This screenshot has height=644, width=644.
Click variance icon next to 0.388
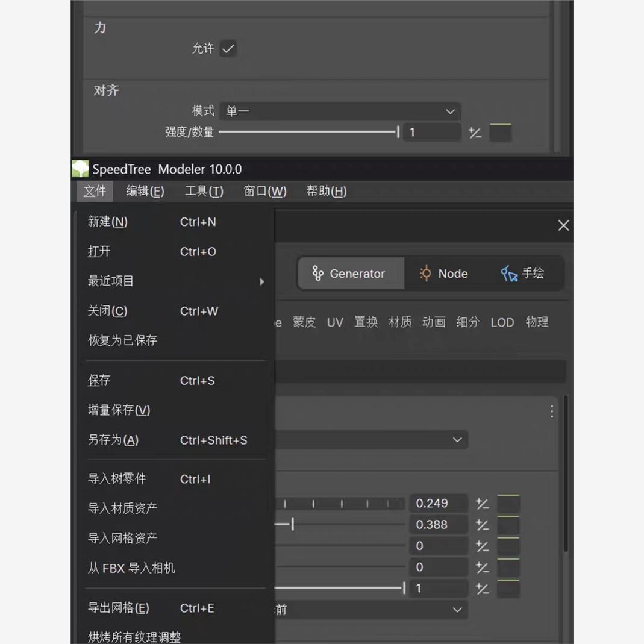click(x=482, y=525)
